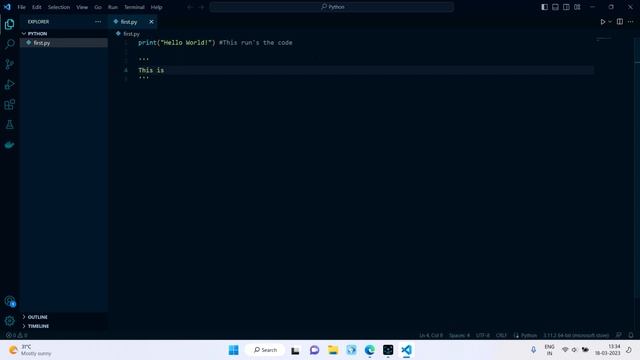Select the 3.11.2 64-bit interpreter status
The width and height of the screenshot is (640, 360).
point(576,335)
